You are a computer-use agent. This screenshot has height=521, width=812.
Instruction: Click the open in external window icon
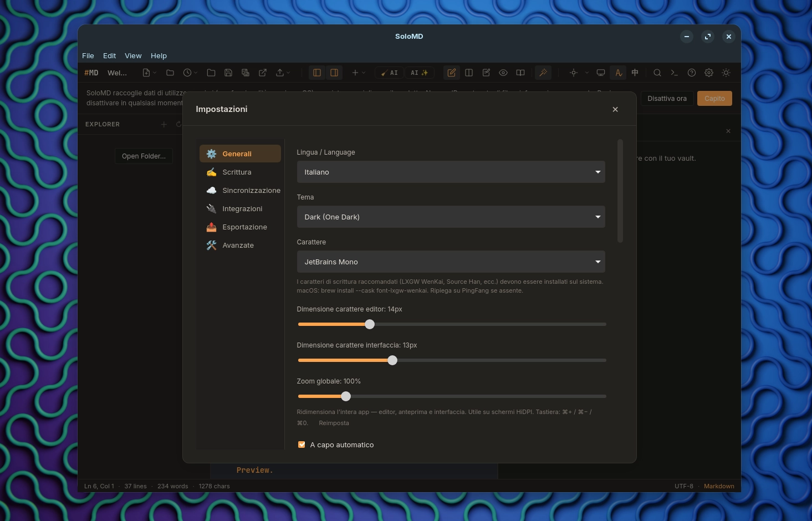(x=263, y=73)
